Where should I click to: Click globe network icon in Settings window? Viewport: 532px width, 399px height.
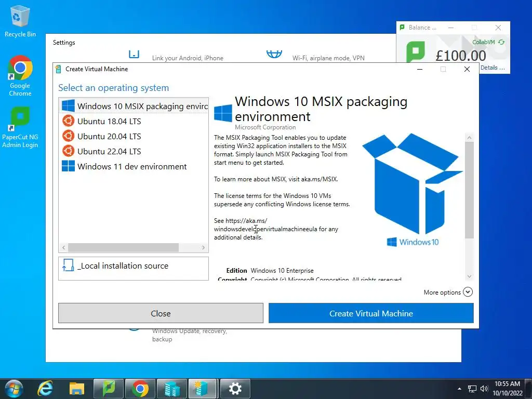pyautogui.click(x=274, y=54)
